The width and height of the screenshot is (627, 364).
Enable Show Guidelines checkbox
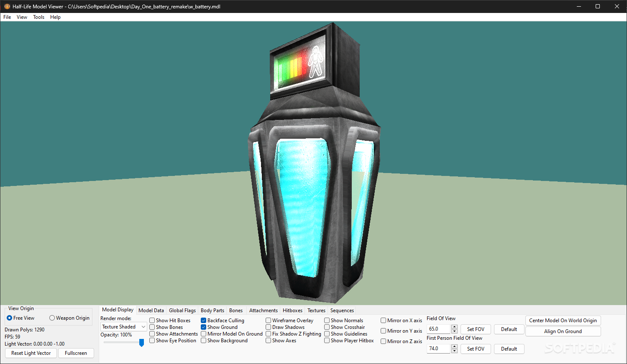[346, 333]
